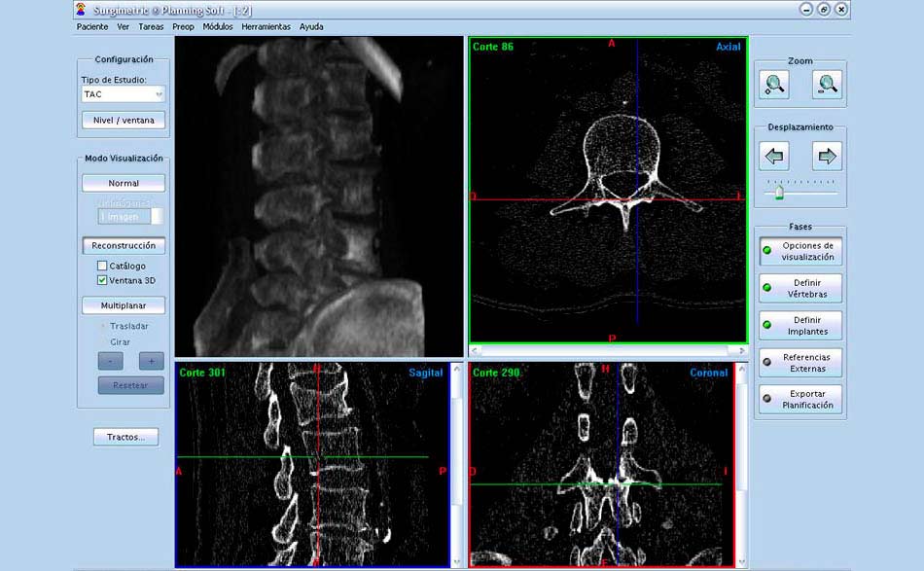The width and height of the screenshot is (924, 571).
Task: Uncheck the Ventana 3D checkbox
Action: 102,280
